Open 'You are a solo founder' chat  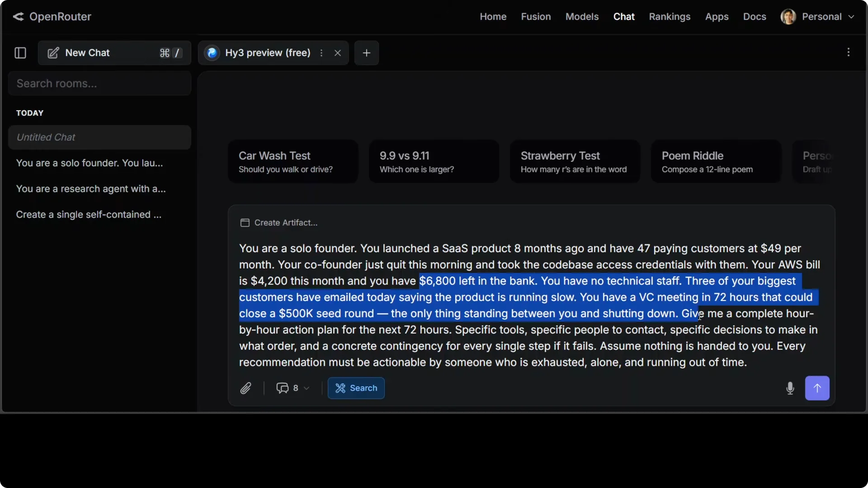(99, 163)
